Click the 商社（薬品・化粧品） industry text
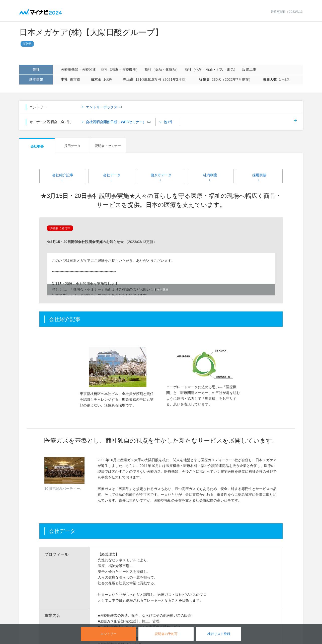This screenshot has width=322, height=644. [162, 69]
